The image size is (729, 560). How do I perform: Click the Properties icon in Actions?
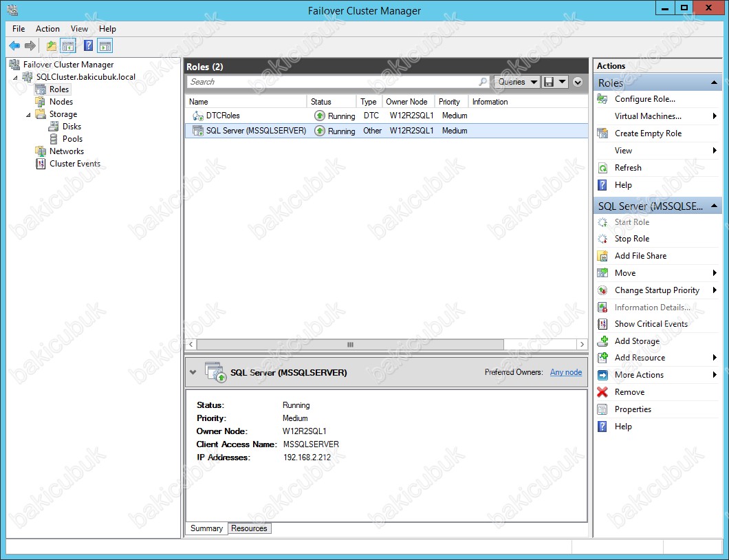(x=602, y=409)
